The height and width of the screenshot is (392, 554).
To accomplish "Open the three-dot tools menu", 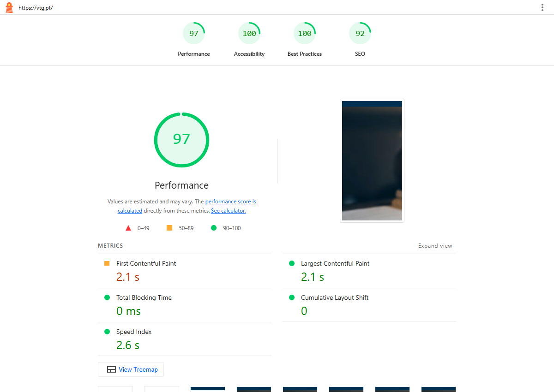I will coord(542,7).
